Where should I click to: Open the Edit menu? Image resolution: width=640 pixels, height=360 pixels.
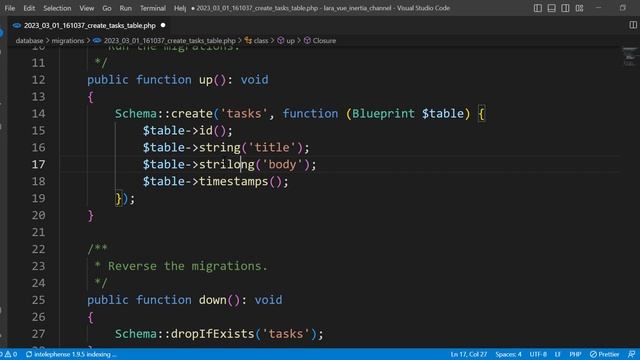tap(29, 8)
